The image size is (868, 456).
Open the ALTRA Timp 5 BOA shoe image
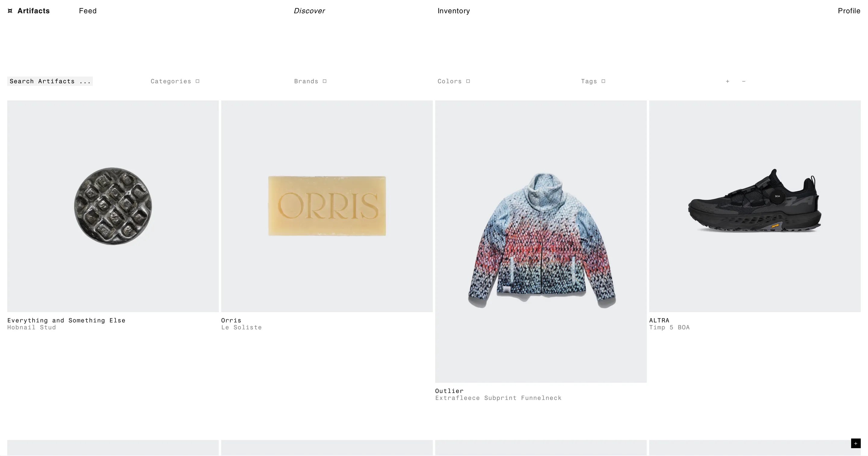tap(755, 206)
